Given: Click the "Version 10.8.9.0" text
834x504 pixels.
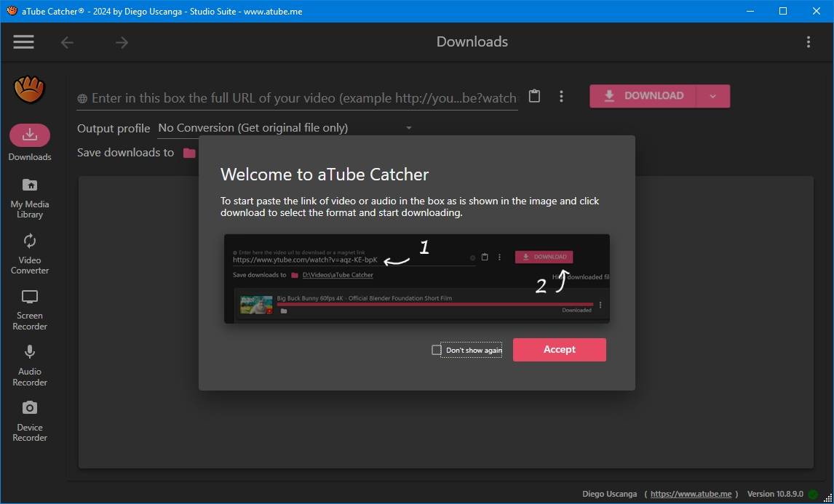Looking at the screenshot, I should click(x=776, y=495).
